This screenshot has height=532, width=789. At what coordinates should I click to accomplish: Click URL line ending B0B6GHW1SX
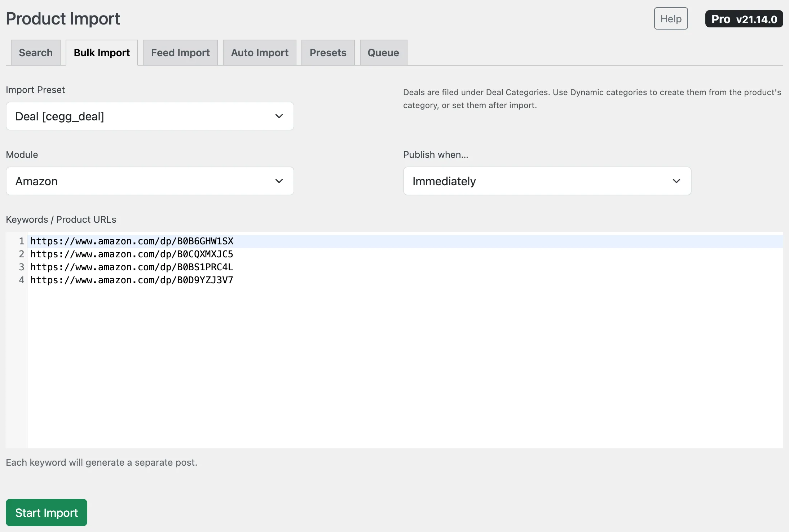pyautogui.click(x=132, y=241)
